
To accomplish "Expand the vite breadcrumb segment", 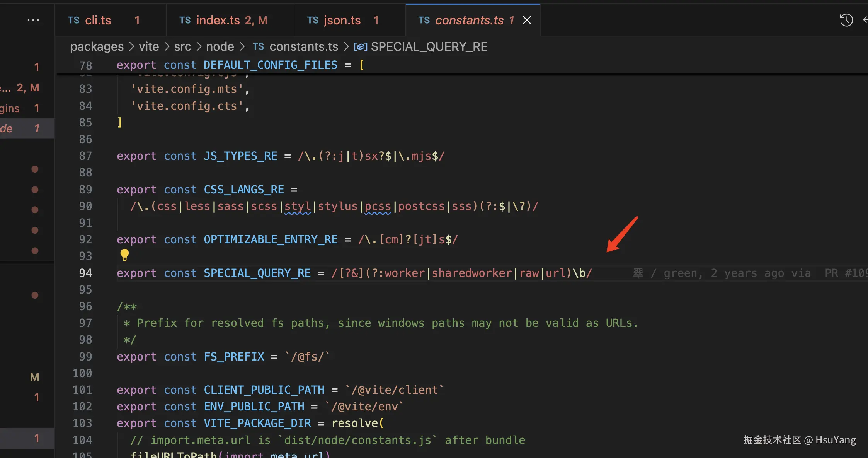I will point(149,47).
